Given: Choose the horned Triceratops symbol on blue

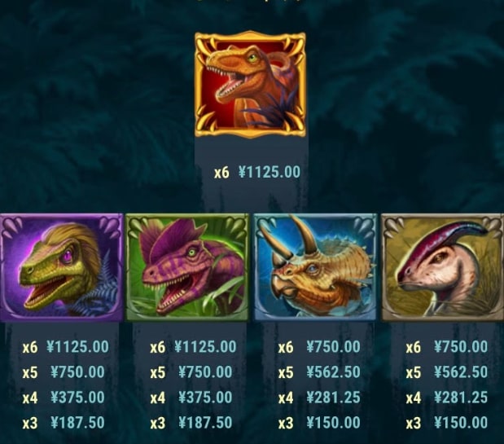Looking at the screenshot, I should (315, 267).
